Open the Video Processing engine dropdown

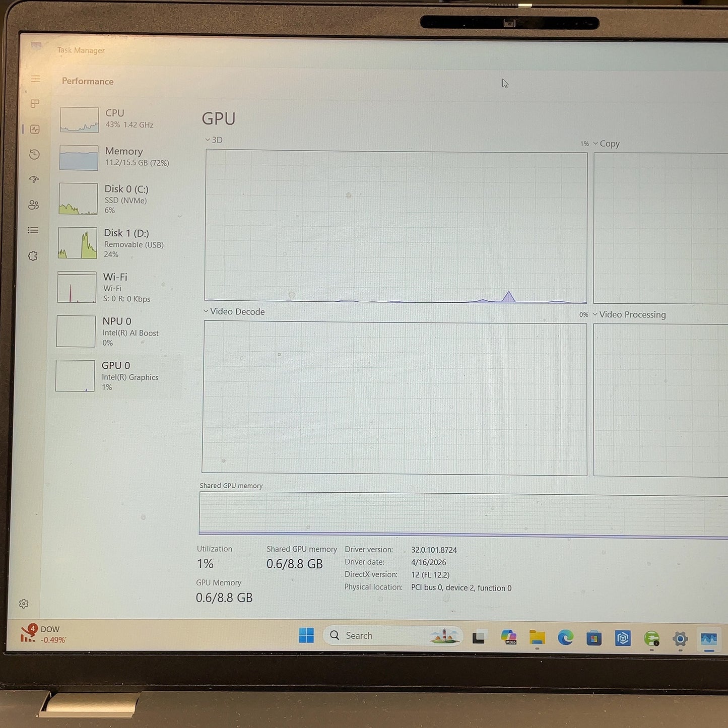(x=629, y=315)
